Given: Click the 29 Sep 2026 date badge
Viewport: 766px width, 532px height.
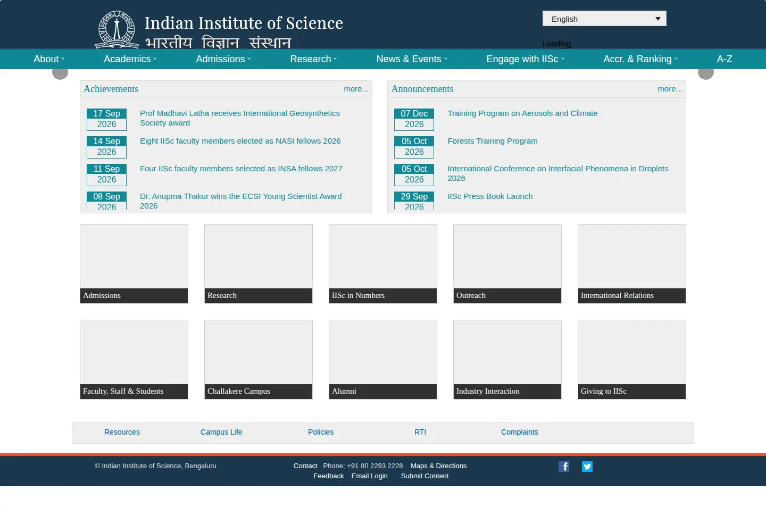Looking at the screenshot, I should (414, 201).
